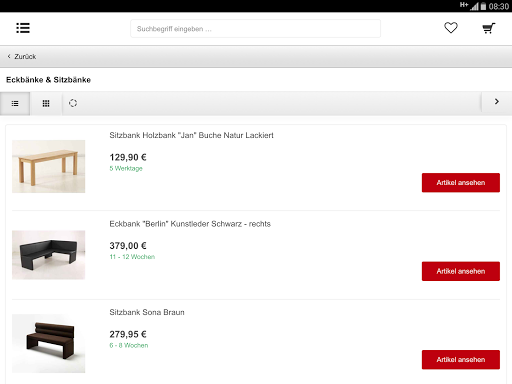Image resolution: width=512 pixels, height=384 pixels.
Task: View article for Sitzbank Holzbank Jan
Action: click(461, 183)
